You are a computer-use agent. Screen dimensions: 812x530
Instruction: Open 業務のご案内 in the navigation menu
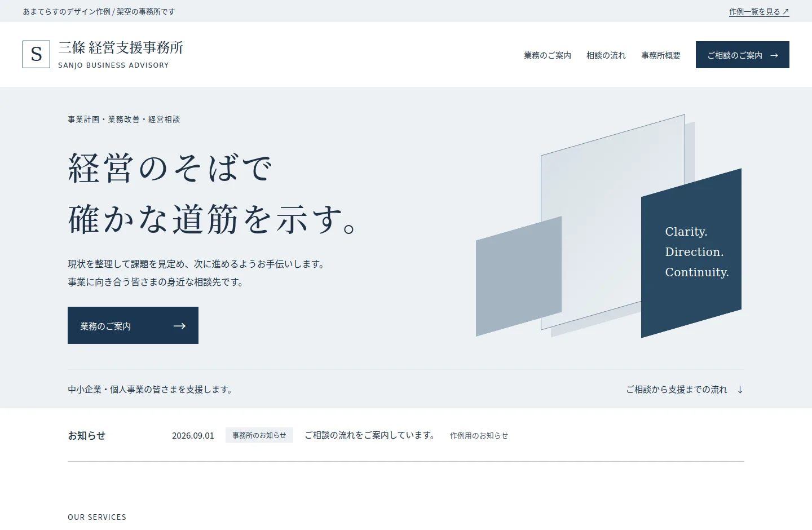pyautogui.click(x=548, y=55)
